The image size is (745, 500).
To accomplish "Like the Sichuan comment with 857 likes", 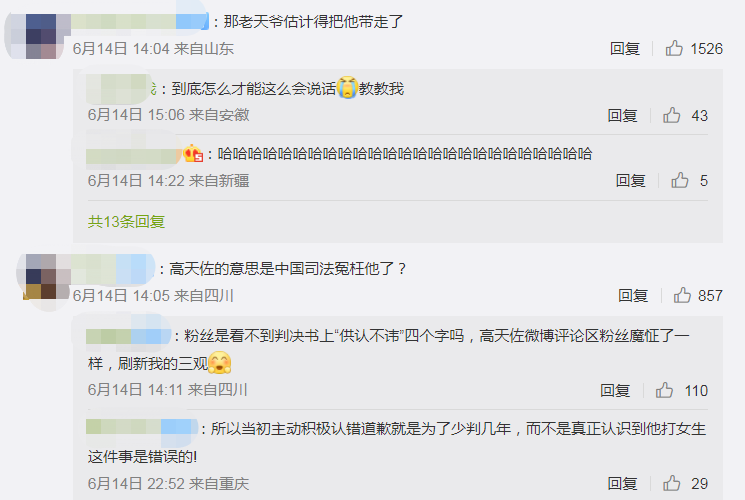I will [x=682, y=295].
